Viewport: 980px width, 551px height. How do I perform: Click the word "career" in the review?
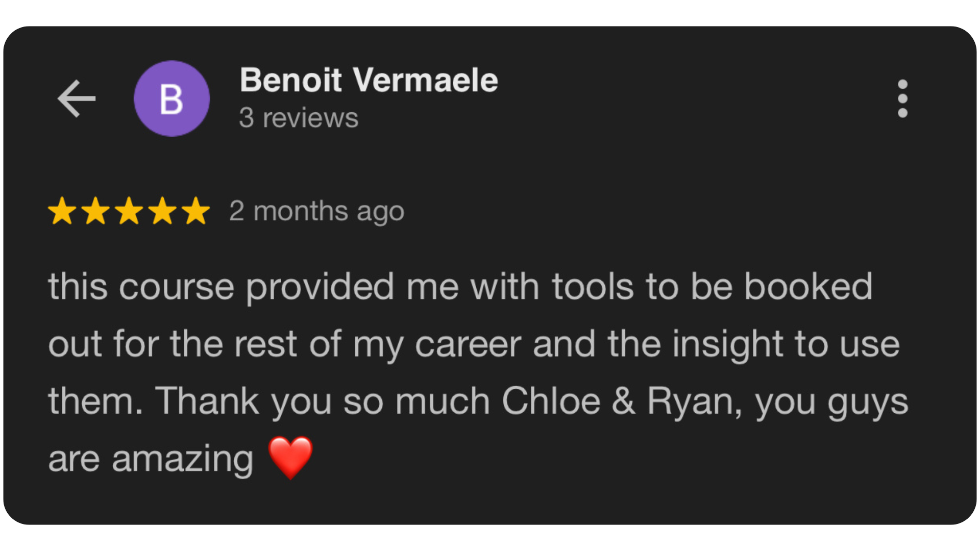(x=468, y=344)
